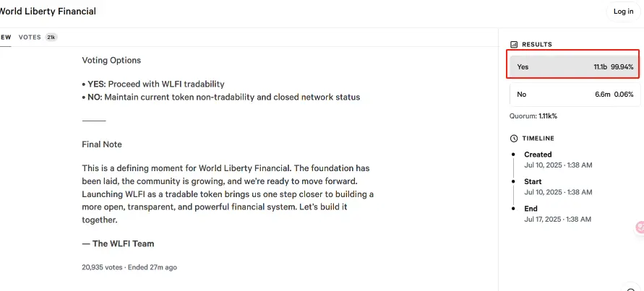Switch to the Votes tab

pos(30,37)
